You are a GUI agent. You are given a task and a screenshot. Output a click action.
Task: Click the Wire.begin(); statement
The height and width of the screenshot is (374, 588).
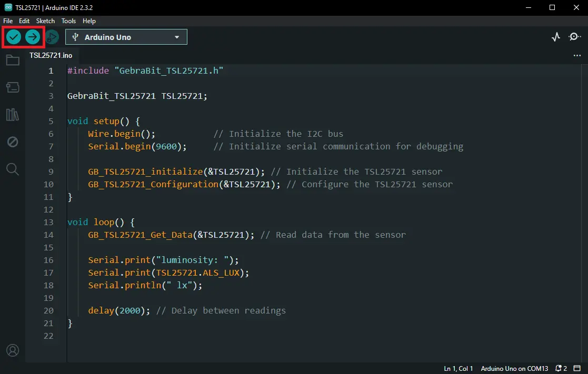click(122, 134)
